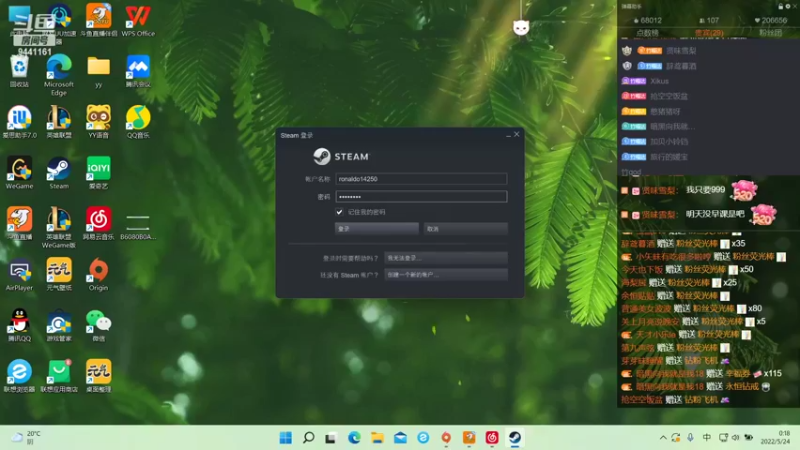This screenshot has width=800, height=450.
Task: Switch to Steam on the taskbar
Action: [x=514, y=438]
